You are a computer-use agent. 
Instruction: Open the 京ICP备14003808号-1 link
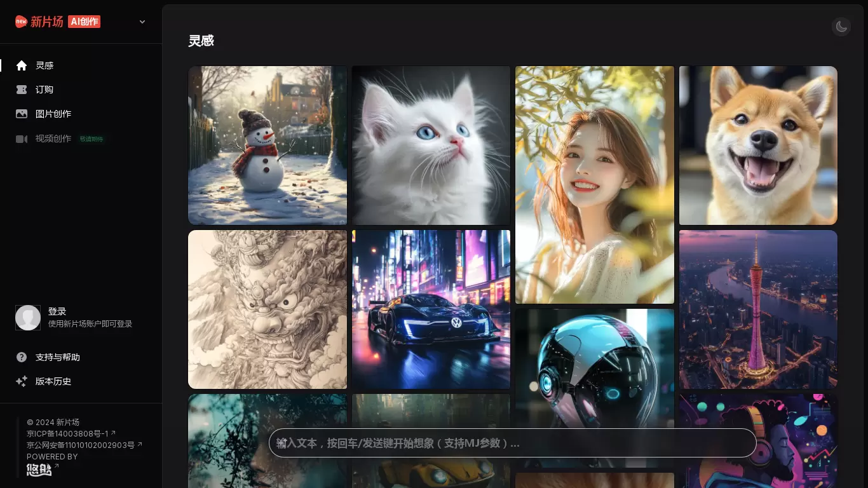point(71,434)
